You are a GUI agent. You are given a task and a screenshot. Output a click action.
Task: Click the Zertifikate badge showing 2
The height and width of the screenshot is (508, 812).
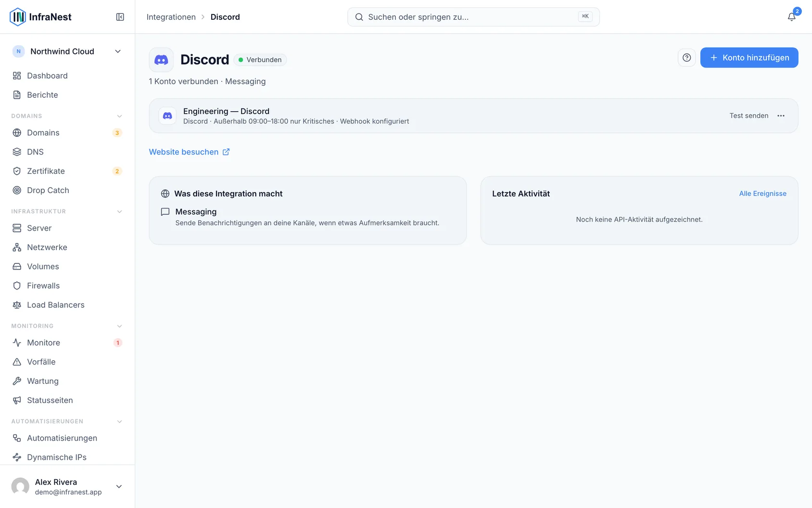point(117,171)
